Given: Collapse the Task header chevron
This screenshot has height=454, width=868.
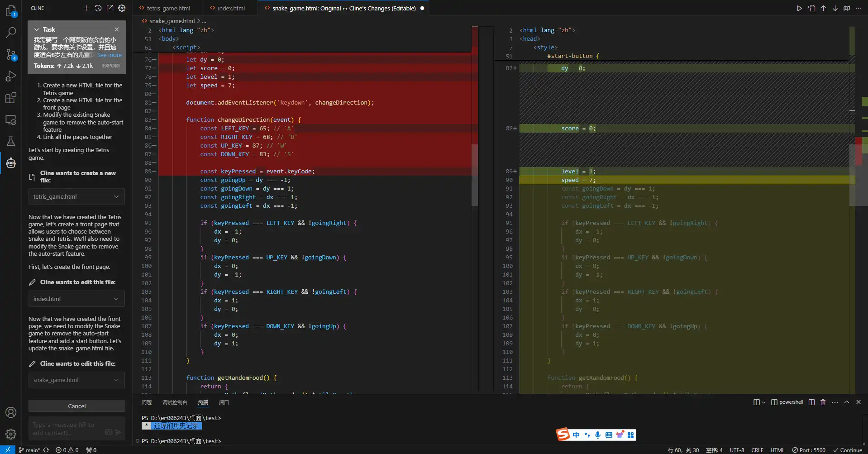Looking at the screenshot, I should point(37,29).
